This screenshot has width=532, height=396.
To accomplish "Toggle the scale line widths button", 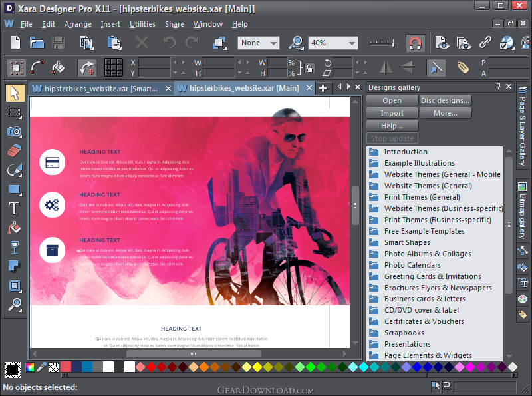I will point(436,67).
